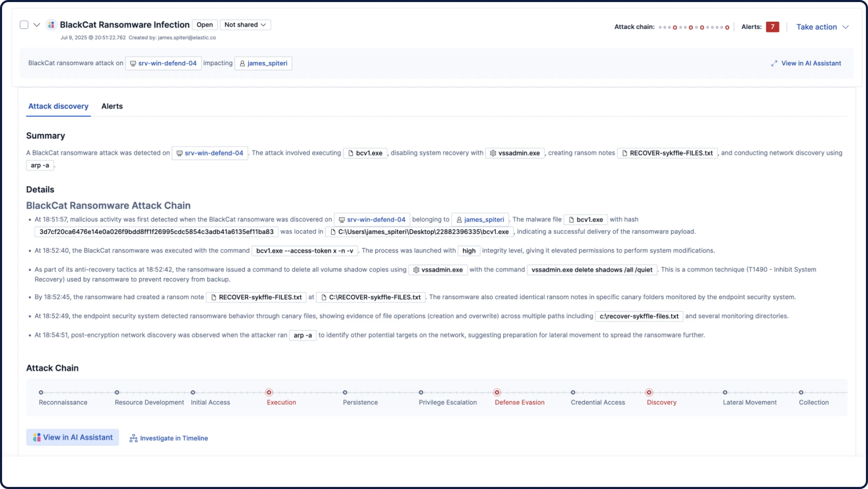Click bcv1.exe file badge in Summary
This screenshot has width=868, height=489.
click(x=365, y=153)
